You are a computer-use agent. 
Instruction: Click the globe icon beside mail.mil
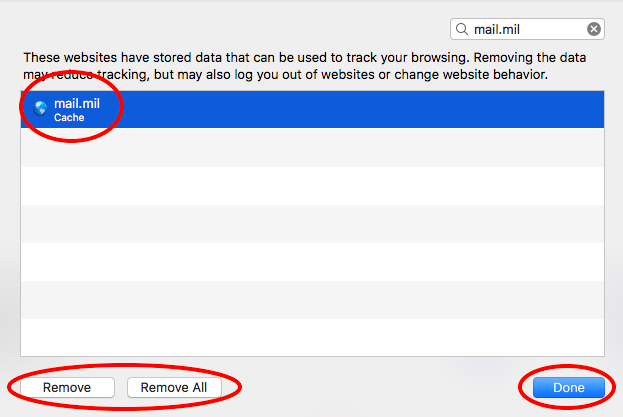coord(41,109)
